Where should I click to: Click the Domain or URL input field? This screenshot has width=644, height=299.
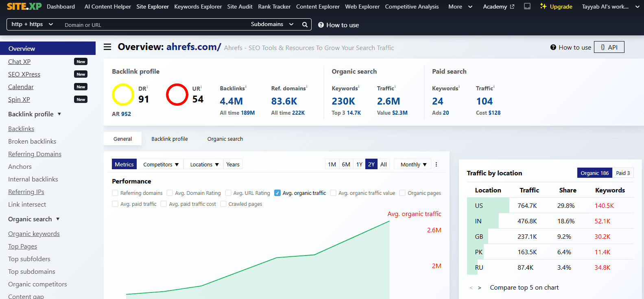click(155, 25)
